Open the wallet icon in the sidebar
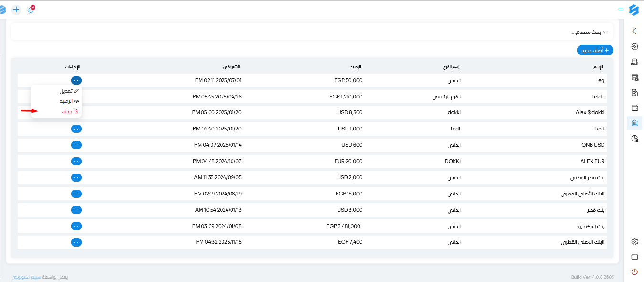The height and width of the screenshot is (282, 644). pyautogui.click(x=634, y=108)
